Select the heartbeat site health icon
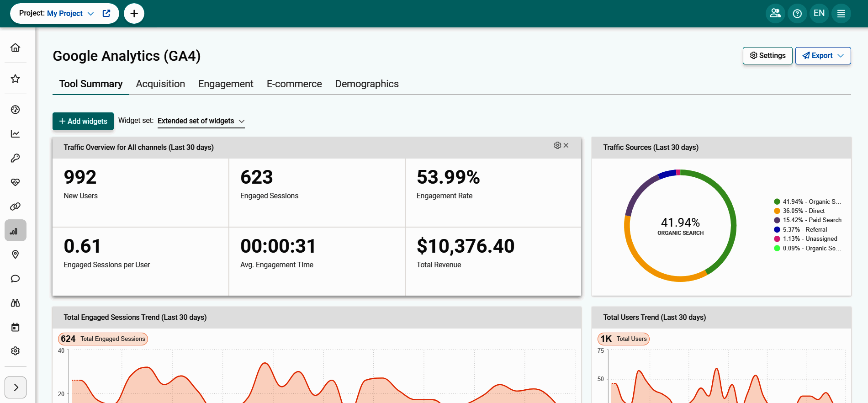This screenshot has height=403, width=868. (x=16, y=182)
